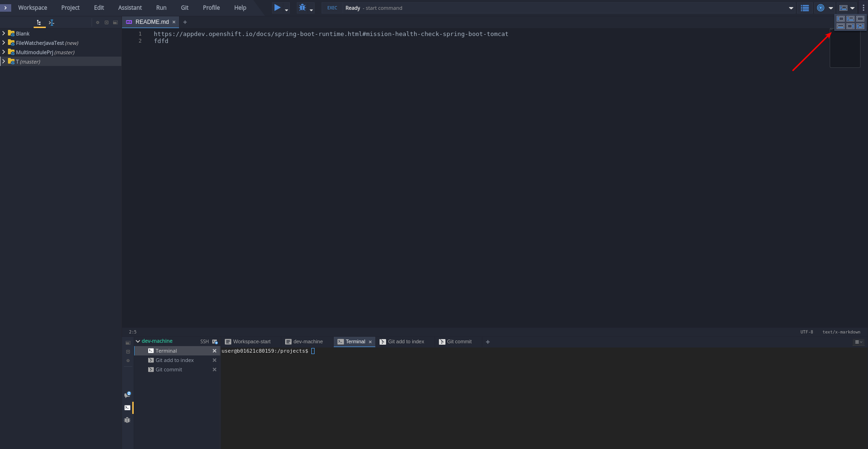868x449 pixels.
Task: Toggle the right-panel layout option in the popup
Action: (850, 26)
